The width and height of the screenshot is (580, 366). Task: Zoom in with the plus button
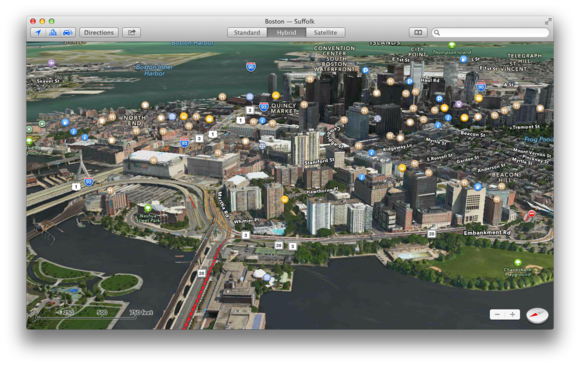click(x=513, y=315)
